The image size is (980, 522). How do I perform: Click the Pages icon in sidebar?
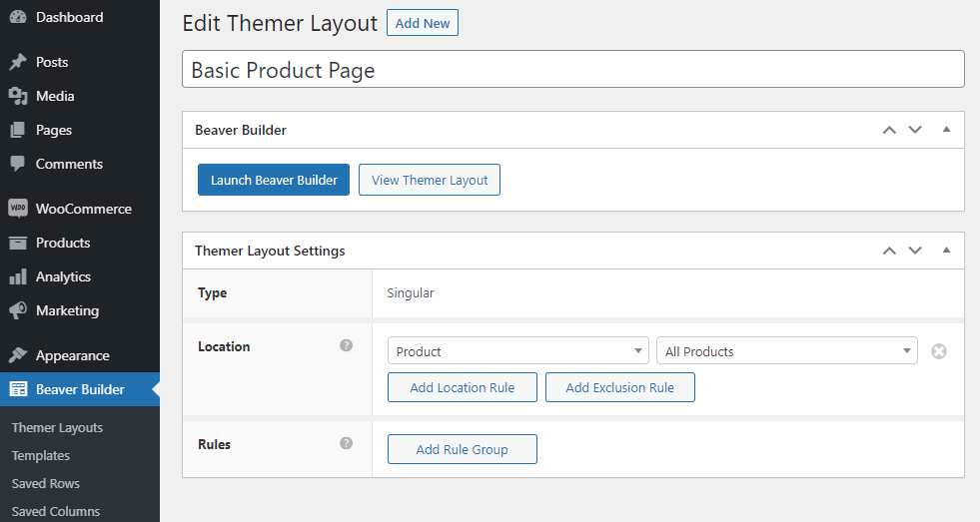[x=18, y=130]
